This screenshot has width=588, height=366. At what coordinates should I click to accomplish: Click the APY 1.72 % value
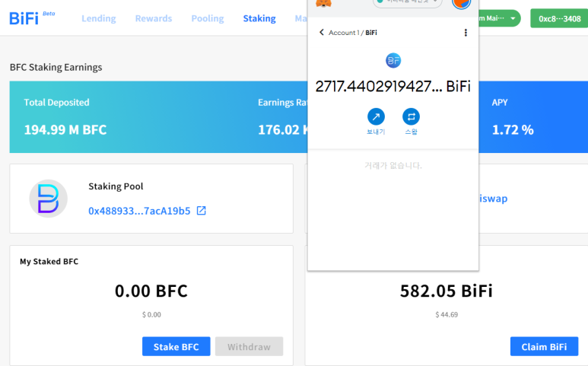[513, 130]
